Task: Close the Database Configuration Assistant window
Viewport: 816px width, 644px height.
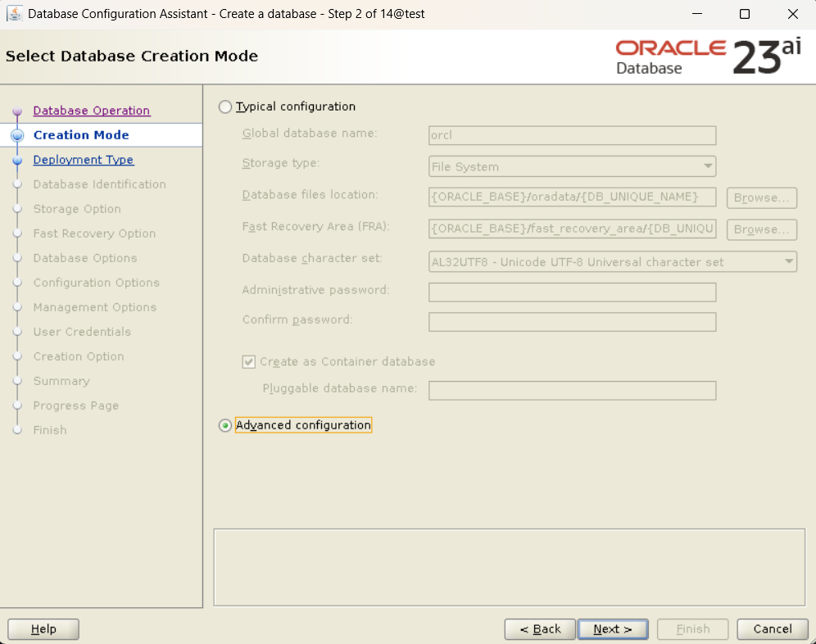Action: (x=792, y=14)
